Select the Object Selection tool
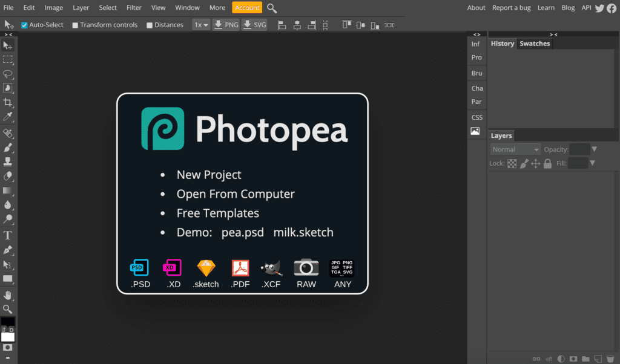The image size is (620, 364). point(7,88)
